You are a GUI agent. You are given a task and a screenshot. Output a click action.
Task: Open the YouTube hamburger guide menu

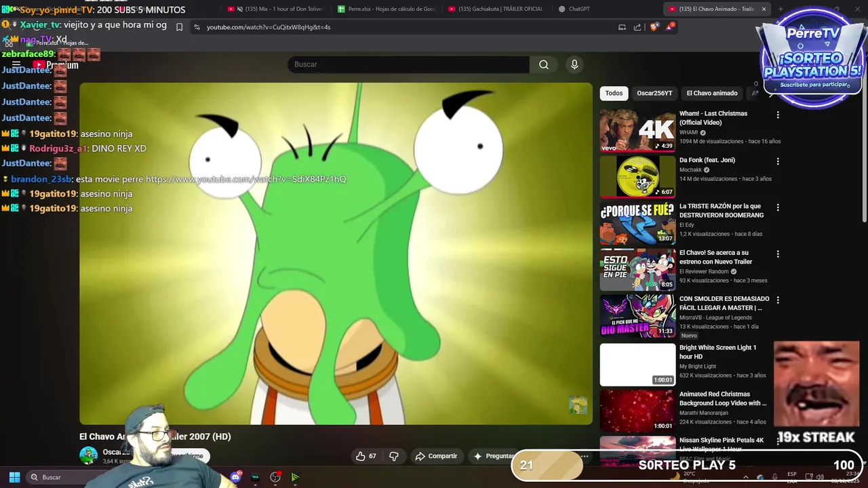coord(16,65)
